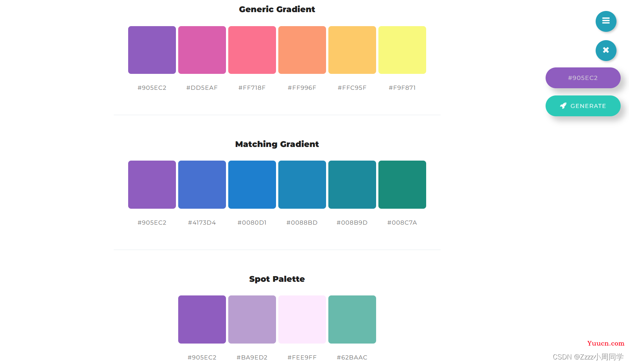
Task: Copy the #0088BD hex label
Action: (302, 222)
